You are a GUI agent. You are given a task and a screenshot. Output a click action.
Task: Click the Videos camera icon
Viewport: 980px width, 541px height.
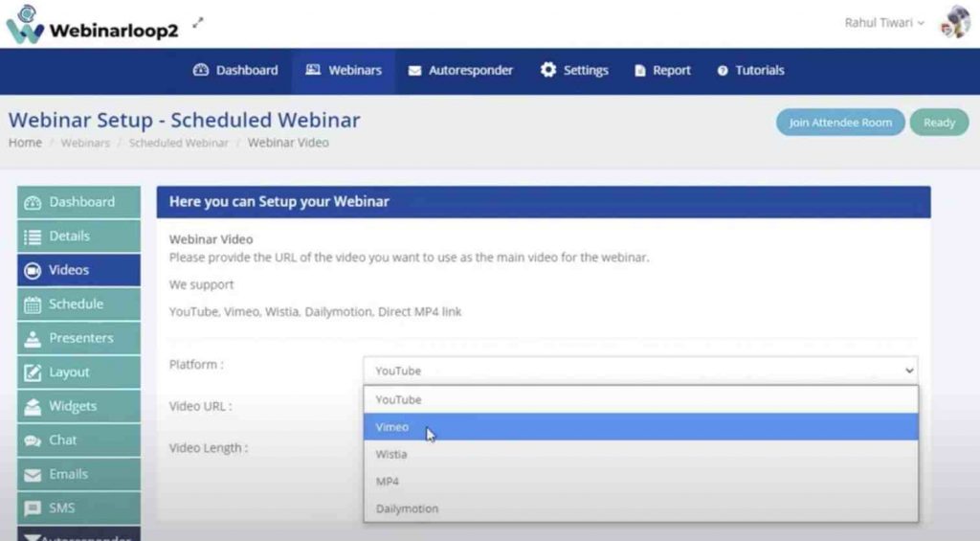click(x=33, y=270)
